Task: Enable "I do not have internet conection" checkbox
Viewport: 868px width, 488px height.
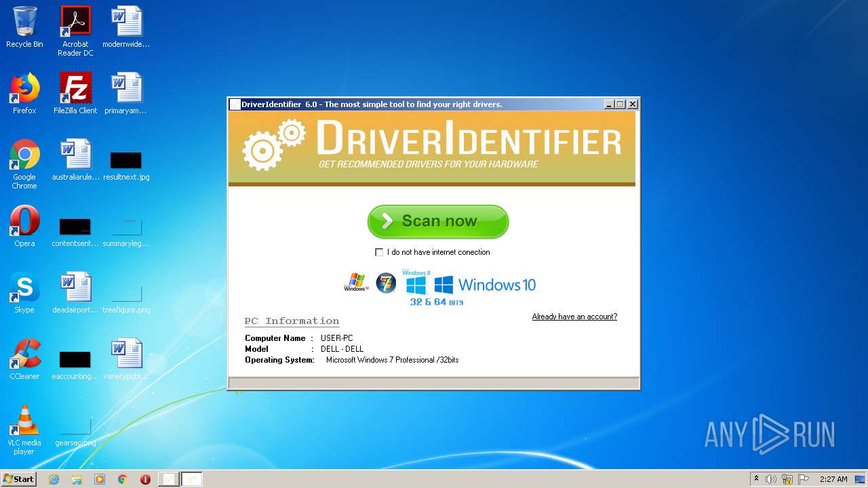Action: [379, 252]
